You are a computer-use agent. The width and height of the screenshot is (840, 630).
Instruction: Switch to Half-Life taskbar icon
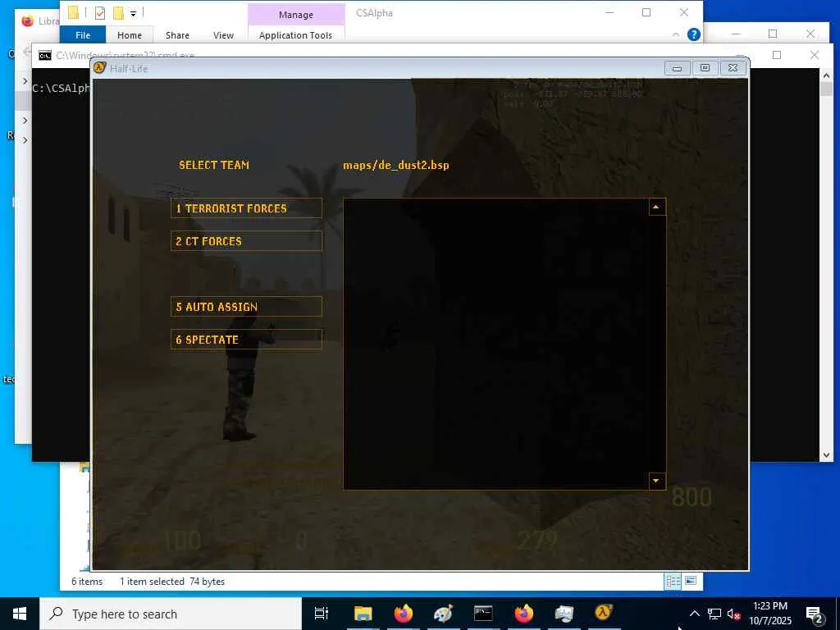click(604, 613)
